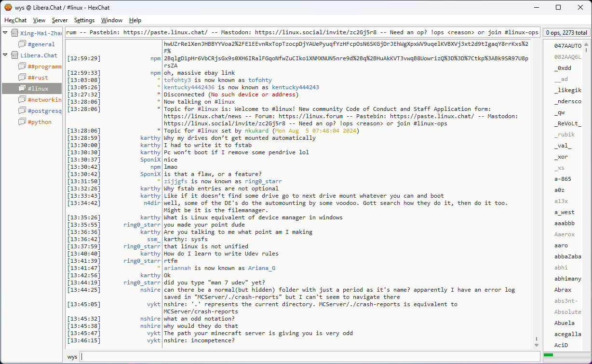The height and width of the screenshot is (364, 592).
Task: Click the #general channel icon
Action: click(22, 44)
